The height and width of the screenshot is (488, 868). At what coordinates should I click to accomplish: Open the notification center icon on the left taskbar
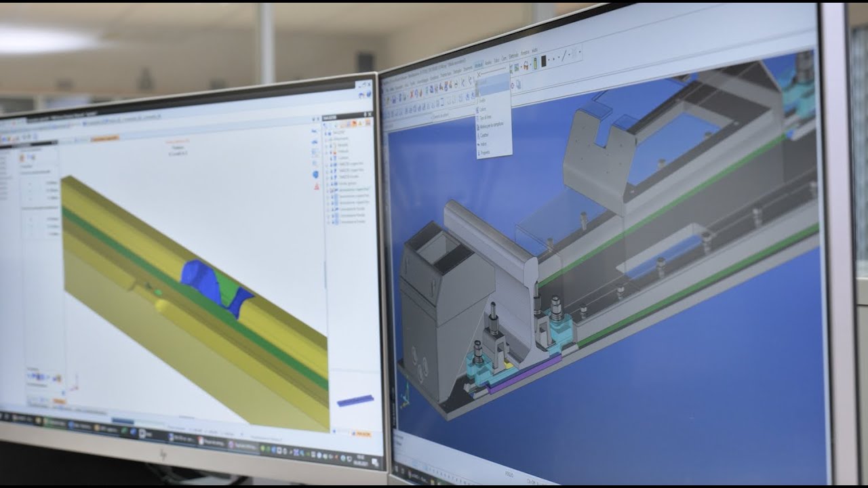[x=375, y=463]
